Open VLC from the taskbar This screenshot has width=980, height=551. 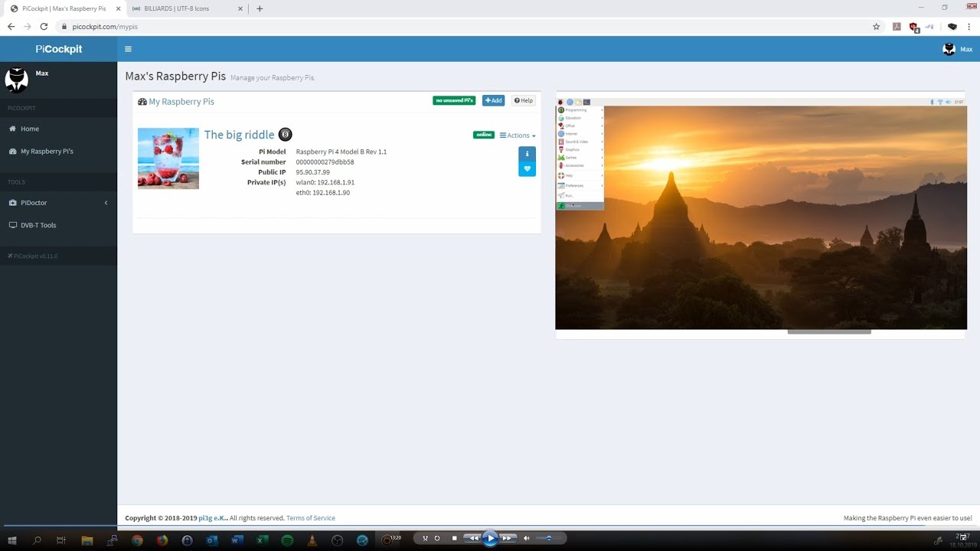312,540
